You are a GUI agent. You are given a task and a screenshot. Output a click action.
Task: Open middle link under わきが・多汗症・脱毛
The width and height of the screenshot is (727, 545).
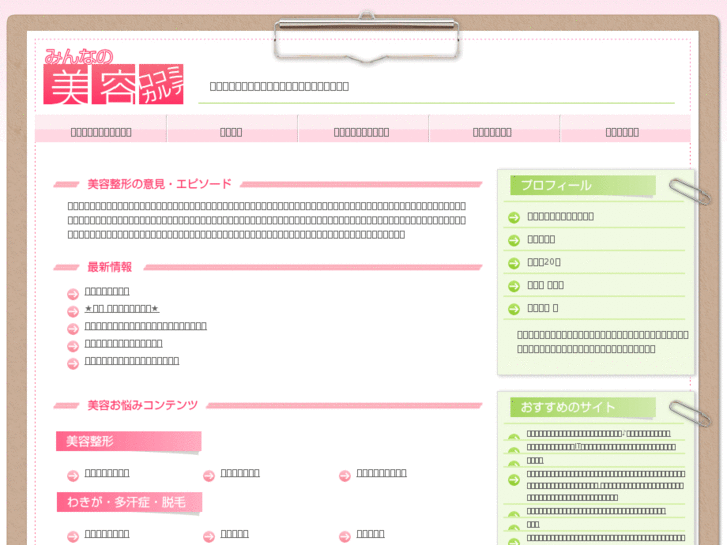235,534
